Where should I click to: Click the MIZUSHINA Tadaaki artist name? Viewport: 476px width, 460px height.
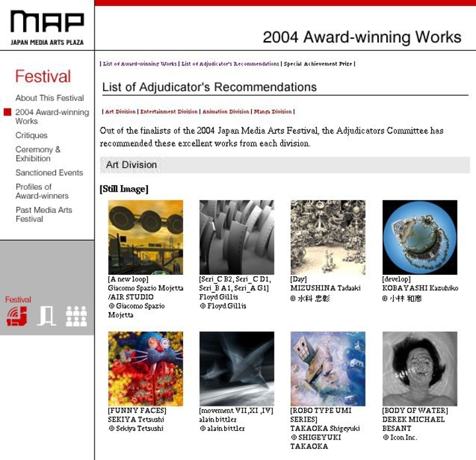325,288
